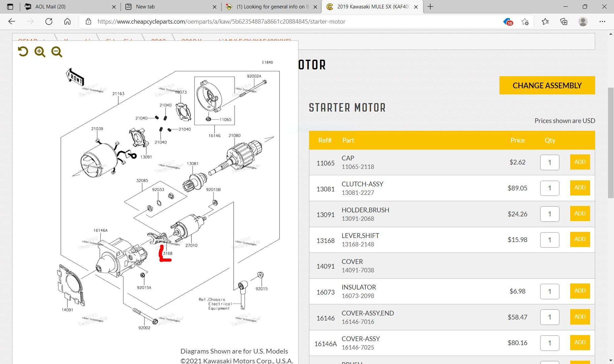Open the tab actions menu icon
The height and width of the screenshot is (364, 614).
pos(10,7)
